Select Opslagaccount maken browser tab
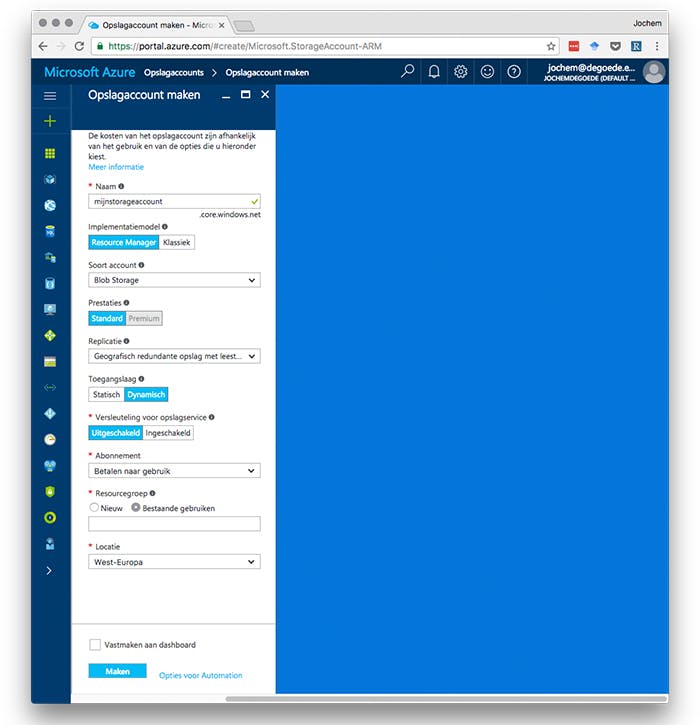Viewport: 700px width, 725px height. click(x=156, y=25)
